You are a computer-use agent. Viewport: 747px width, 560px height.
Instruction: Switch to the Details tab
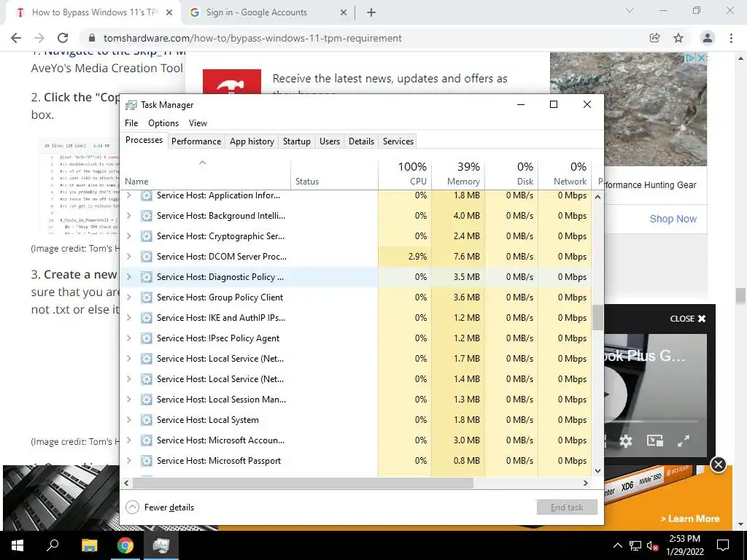pyautogui.click(x=361, y=141)
